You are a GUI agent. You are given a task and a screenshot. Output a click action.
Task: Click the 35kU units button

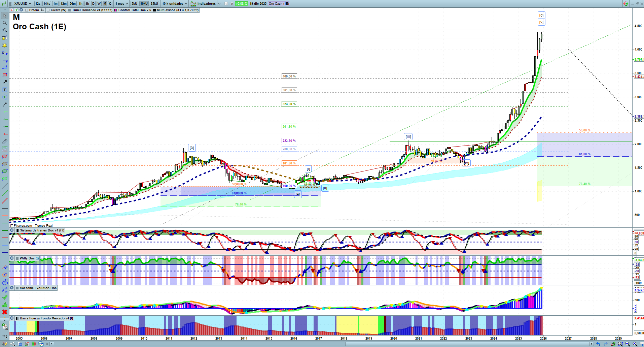pyautogui.click(x=154, y=4)
